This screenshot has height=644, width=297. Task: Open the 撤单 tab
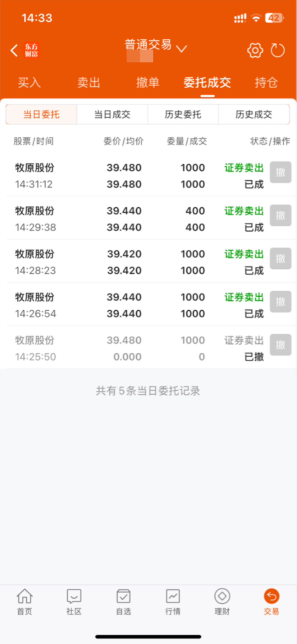pos(148,83)
